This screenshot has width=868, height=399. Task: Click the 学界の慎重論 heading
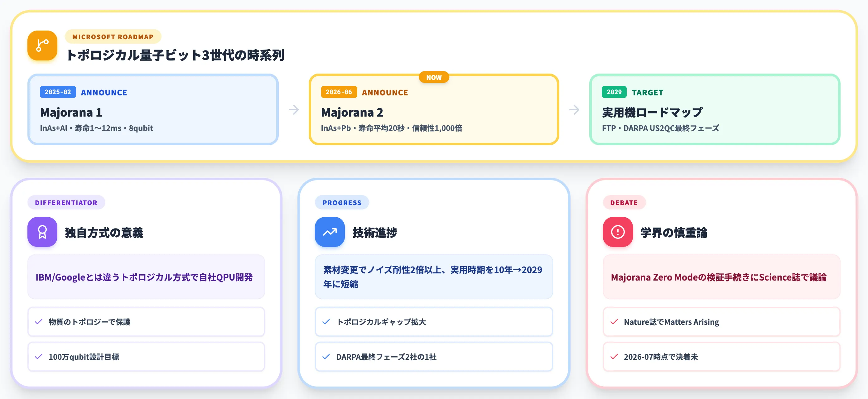coord(673,233)
